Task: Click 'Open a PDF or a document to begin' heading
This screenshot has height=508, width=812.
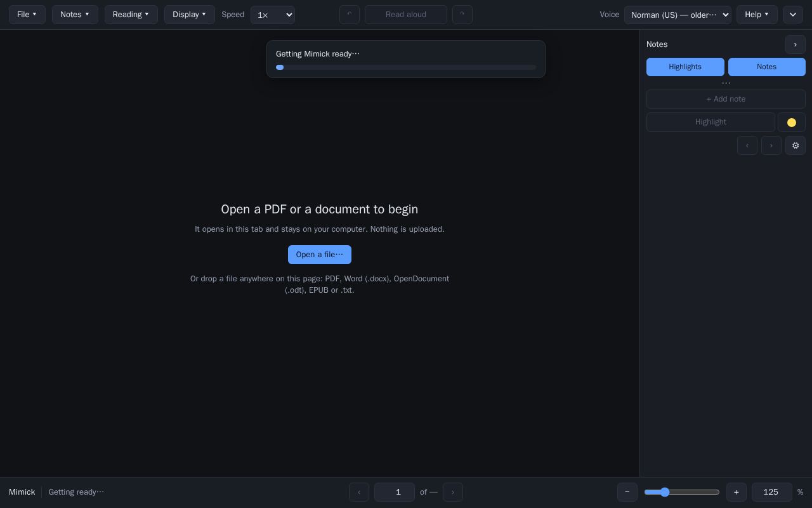Action: [320, 210]
